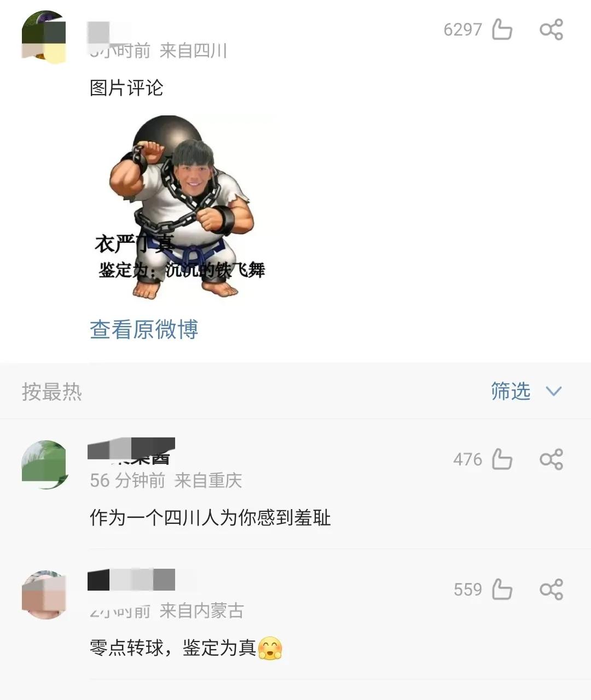
Task: Tap the 图片评论 comment text
Action: pyautogui.click(x=126, y=87)
